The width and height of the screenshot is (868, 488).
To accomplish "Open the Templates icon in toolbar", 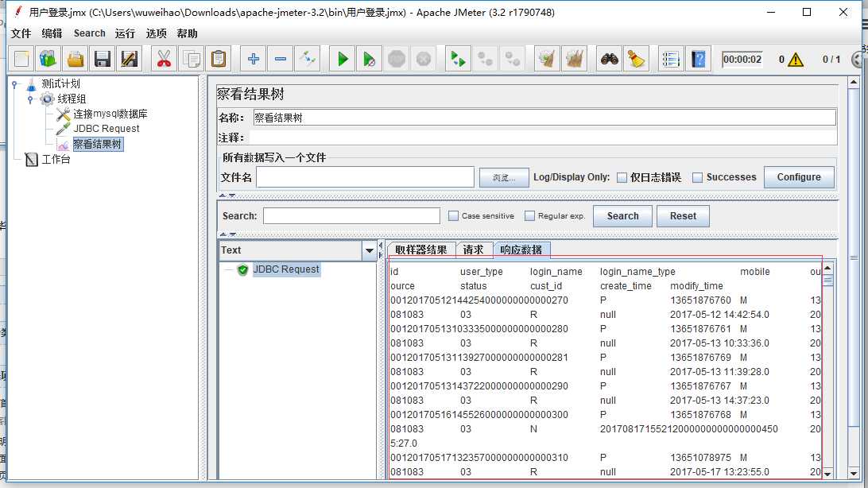I will (x=48, y=59).
